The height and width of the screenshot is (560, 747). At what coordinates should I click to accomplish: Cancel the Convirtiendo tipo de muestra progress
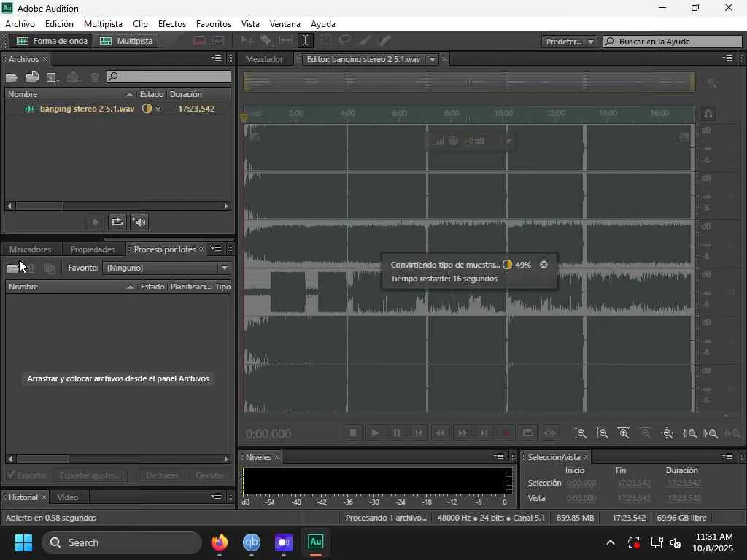(x=543, y=265)
